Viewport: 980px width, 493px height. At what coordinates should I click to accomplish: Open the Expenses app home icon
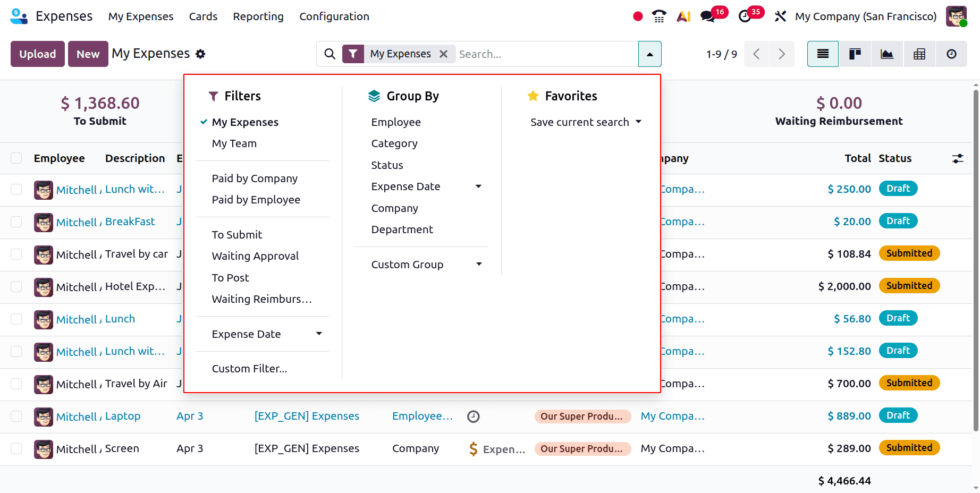pos(19,16)
